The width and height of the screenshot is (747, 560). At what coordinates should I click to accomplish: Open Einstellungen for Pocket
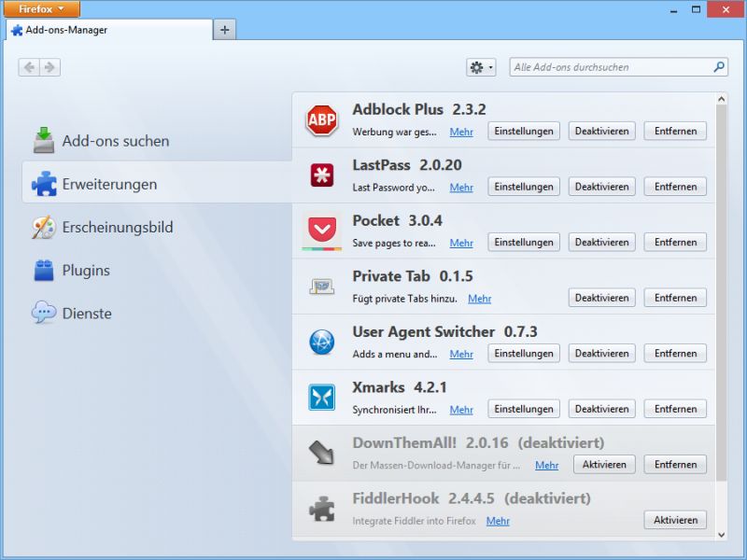[x=524, y=242]
